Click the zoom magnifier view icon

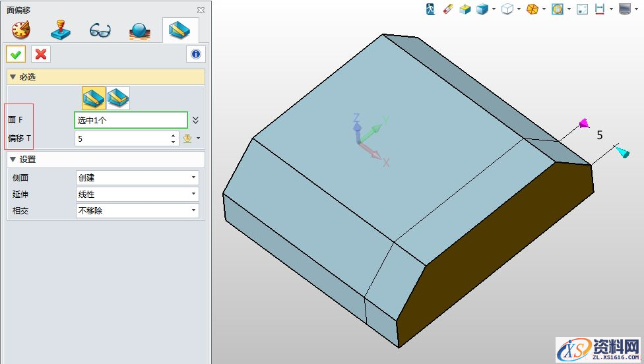[558, 9]
